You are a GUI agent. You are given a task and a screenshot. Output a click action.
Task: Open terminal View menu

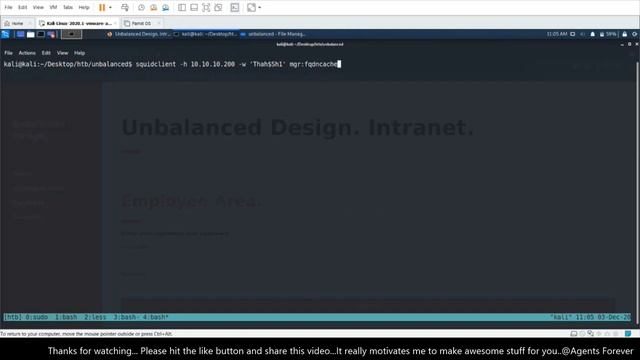(62, 53)
